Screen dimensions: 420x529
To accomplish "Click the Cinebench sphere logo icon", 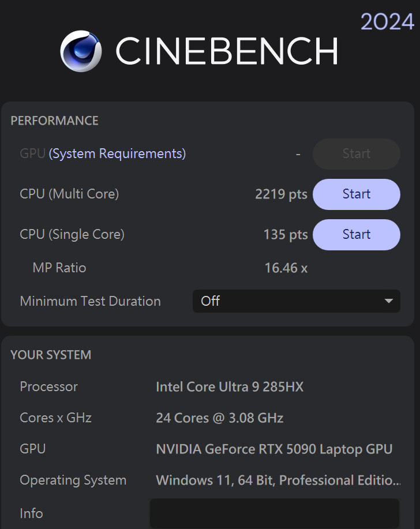I will [81, 51].
